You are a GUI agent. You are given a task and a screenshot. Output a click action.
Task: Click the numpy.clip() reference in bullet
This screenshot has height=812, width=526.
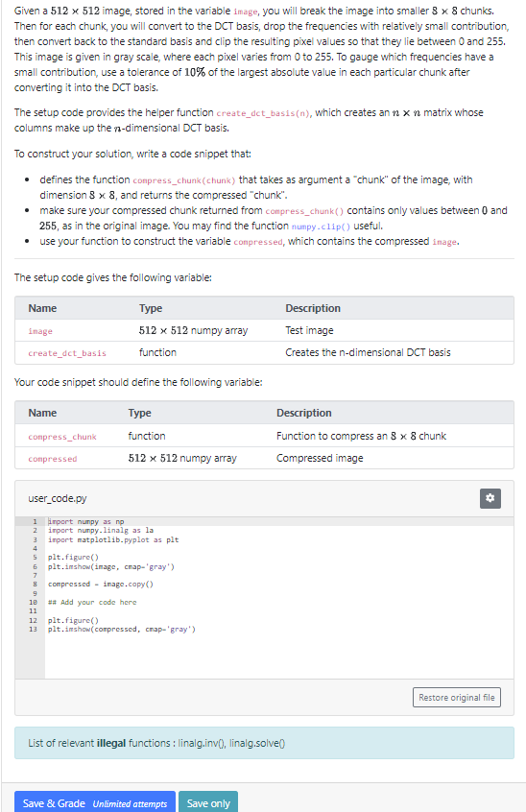(x=321, y=227)
